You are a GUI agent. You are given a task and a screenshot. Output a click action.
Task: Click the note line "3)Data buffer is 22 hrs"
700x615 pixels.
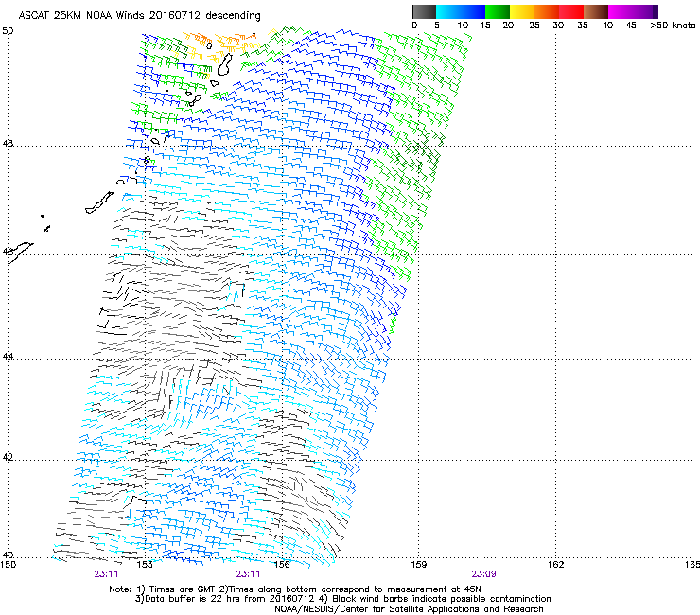coord(342,599)
